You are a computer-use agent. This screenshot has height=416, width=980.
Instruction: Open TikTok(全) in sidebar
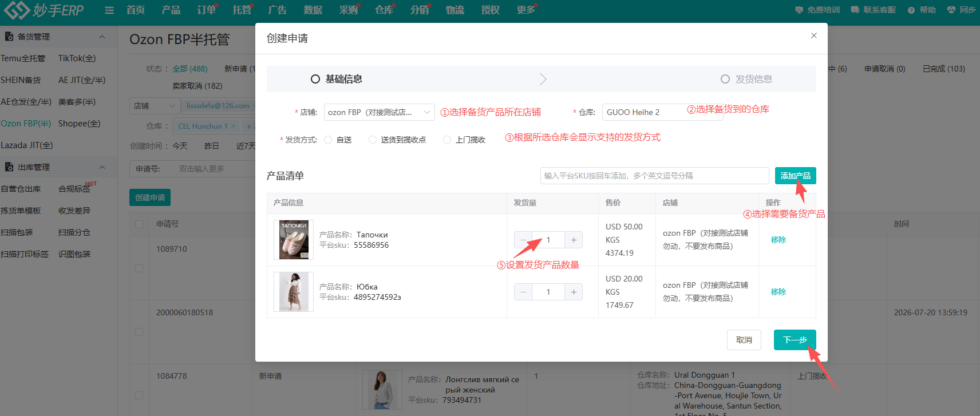click(x=77, y=58)
